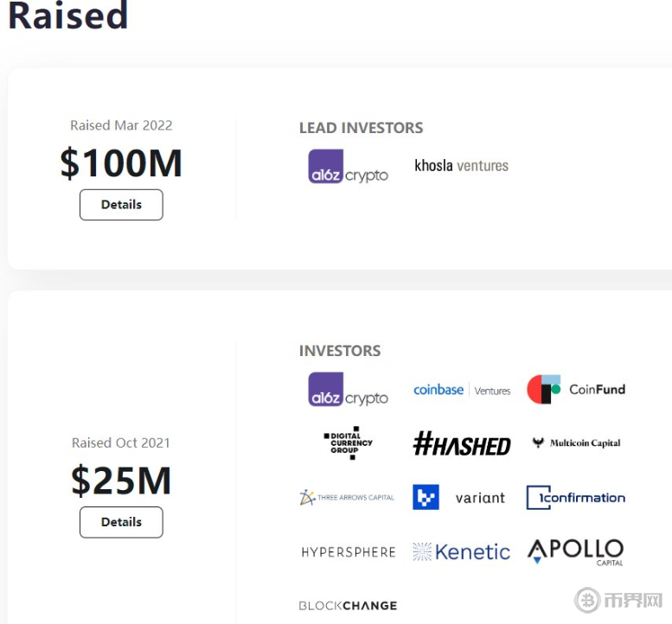Click the $25M amount text
This screenshot has height=624, width=672.
pyautogui.click(x=121, y=481)
